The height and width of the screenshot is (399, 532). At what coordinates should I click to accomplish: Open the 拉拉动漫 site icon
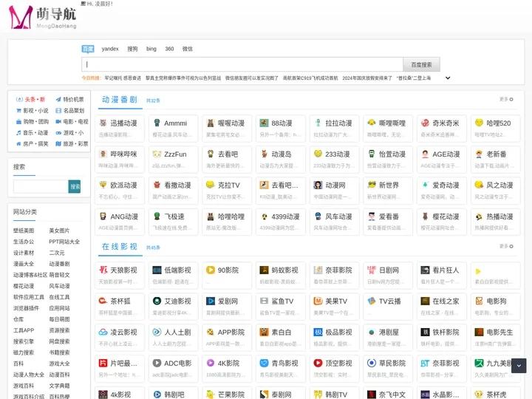tap(318, 123)
